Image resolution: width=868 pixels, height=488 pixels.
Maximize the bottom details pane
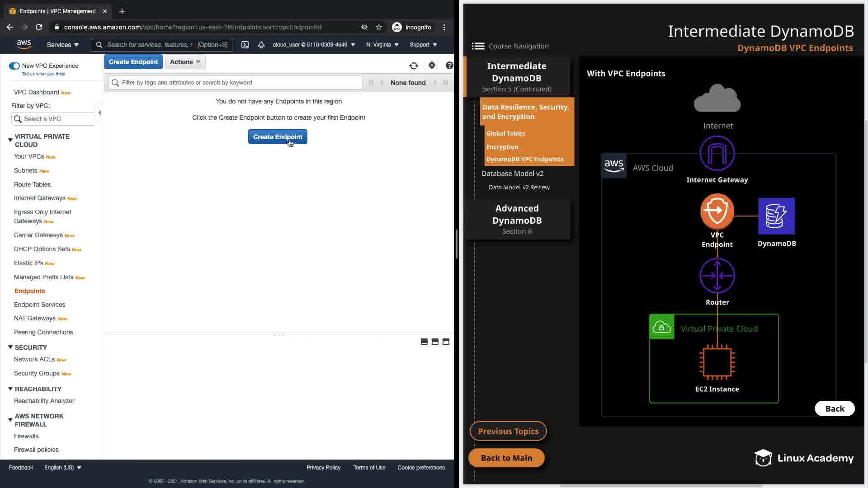[446, 342]
